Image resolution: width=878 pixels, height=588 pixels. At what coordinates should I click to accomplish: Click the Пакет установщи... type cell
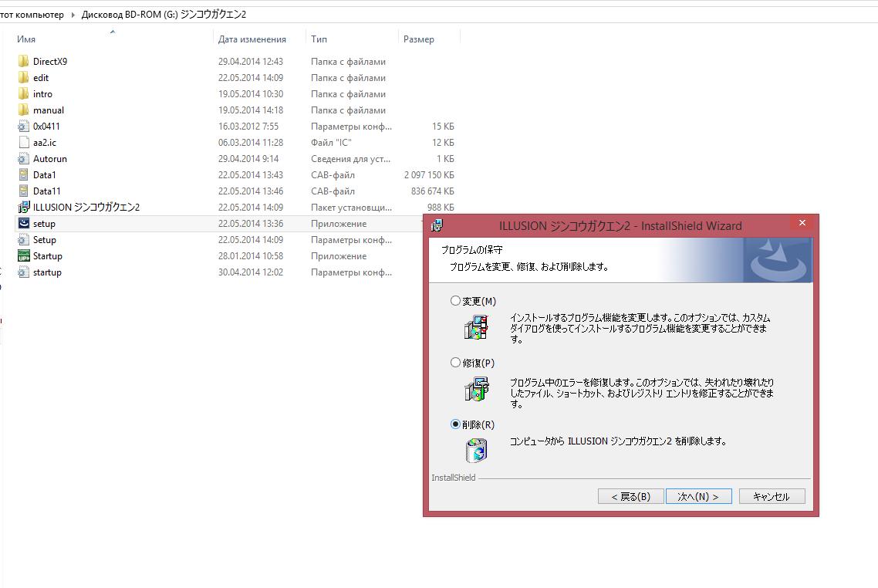[x=351, y=208]
